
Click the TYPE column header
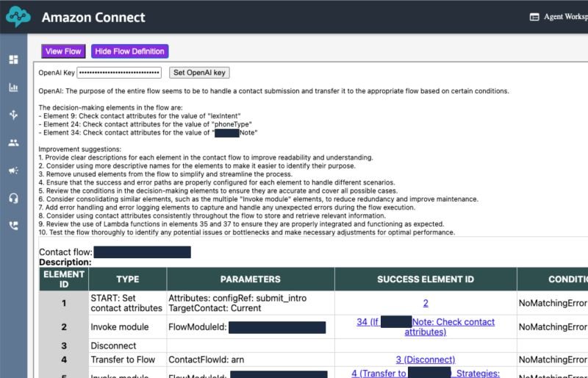click(127, 279)
